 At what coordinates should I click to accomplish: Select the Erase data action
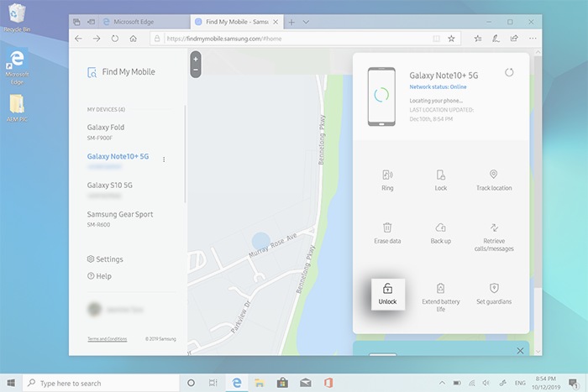pos(387,233)
